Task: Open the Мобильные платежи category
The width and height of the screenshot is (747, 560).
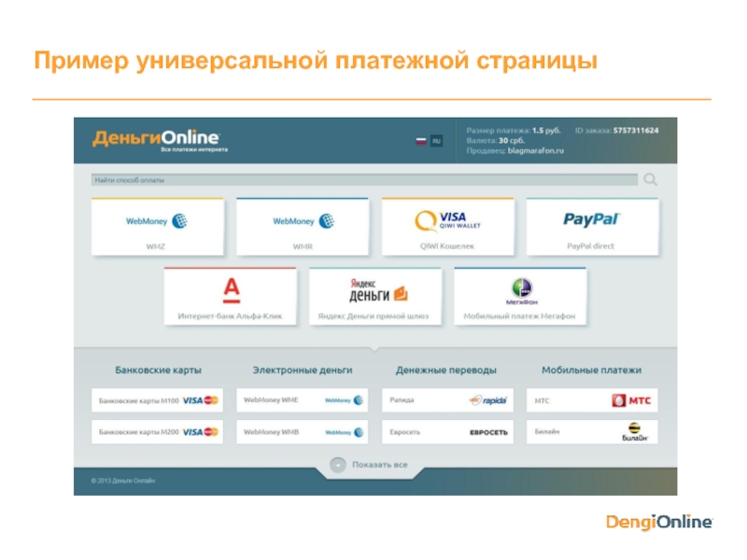Action: click(592, 370)
